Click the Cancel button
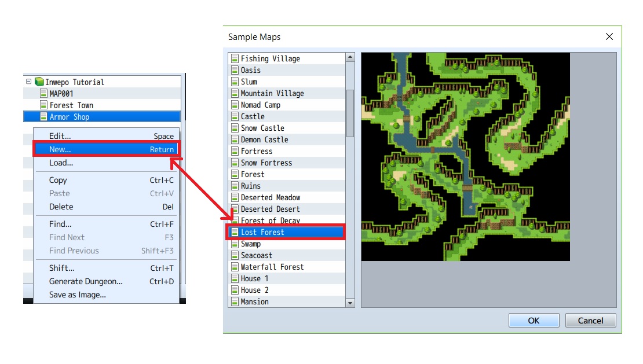Screen dimensions: 643x364 [x=590, y=321]
